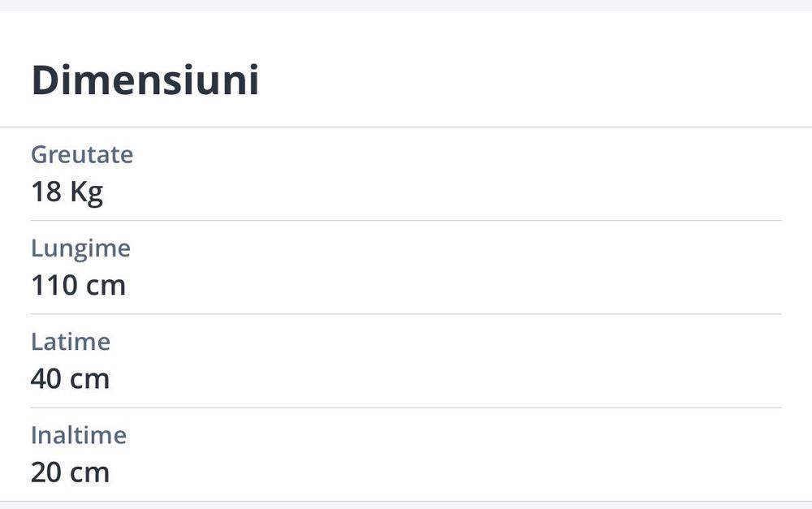Image resolution: width=812 pixels, height=509 pixels.
Task: Click the Dimensiuni section heading
Action: [x=145, y=81]
